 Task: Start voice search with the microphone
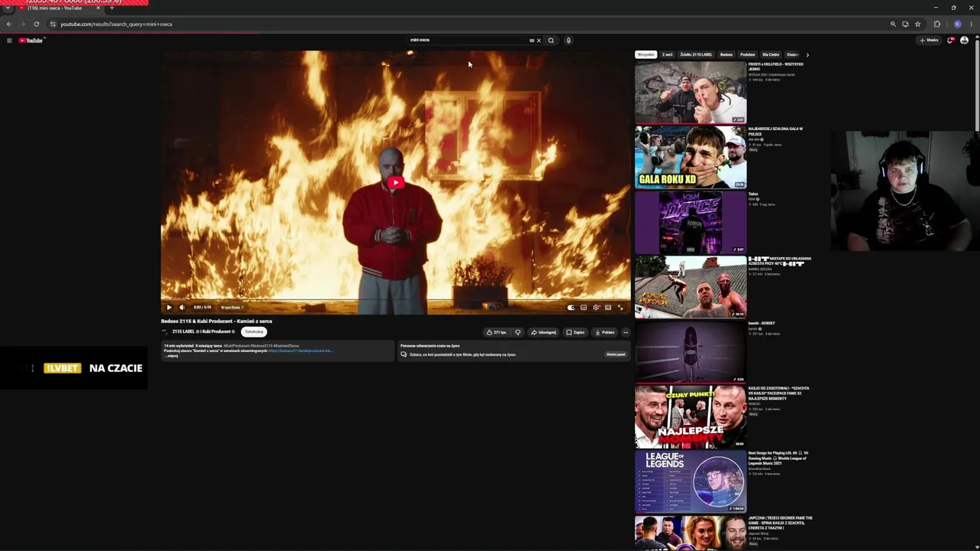coord(568,41)
